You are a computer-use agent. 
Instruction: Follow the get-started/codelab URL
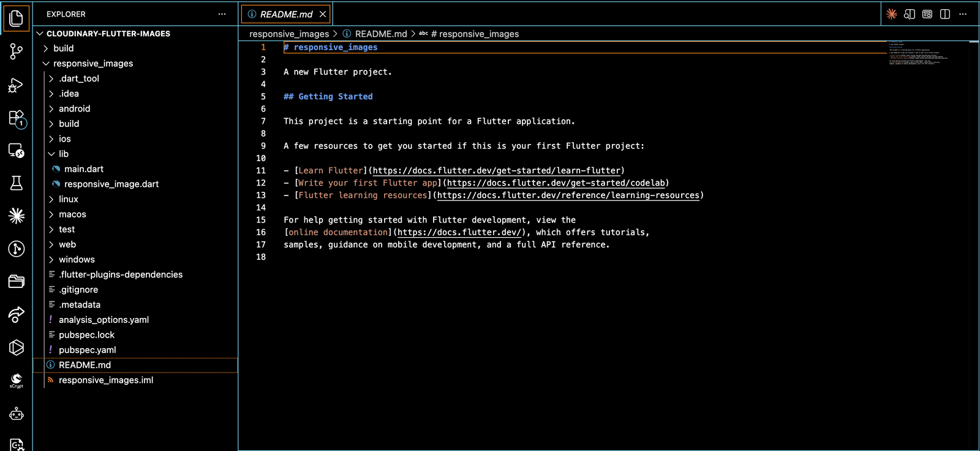[x=556, y=183]
